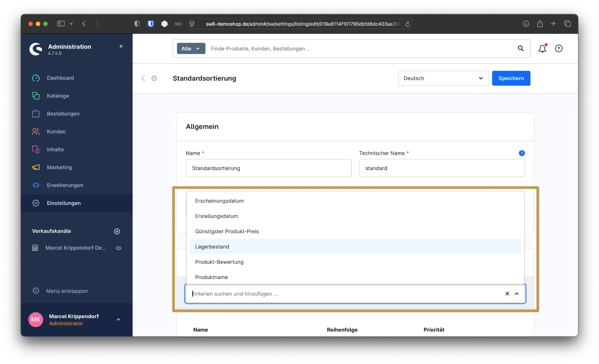Click Safari share icon
599x364 pixels.
pos(540,24)
